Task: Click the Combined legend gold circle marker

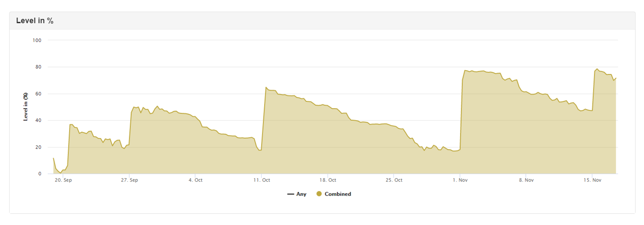Action: pos(319,194)
